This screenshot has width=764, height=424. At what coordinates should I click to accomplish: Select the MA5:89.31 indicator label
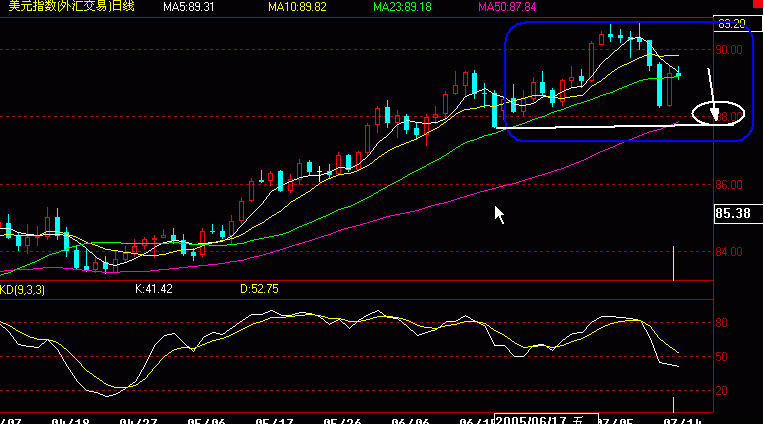point(189,7)
